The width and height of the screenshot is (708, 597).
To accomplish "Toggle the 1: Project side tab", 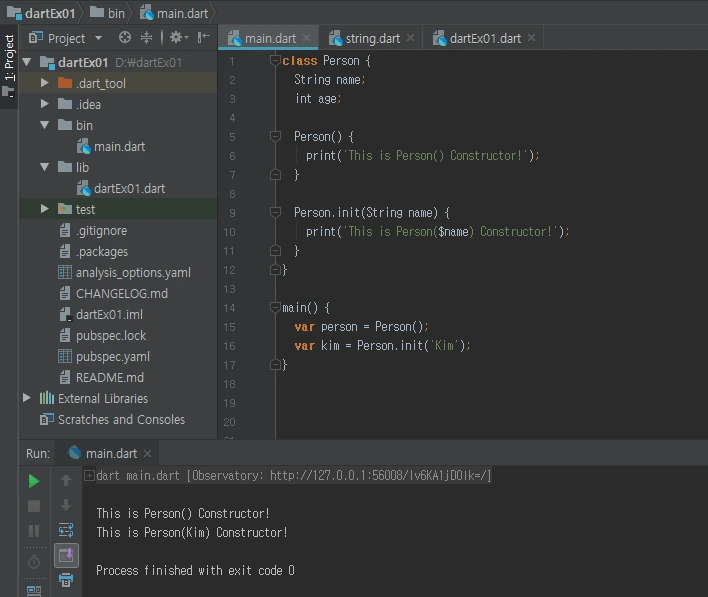I will tap(9, 65).
